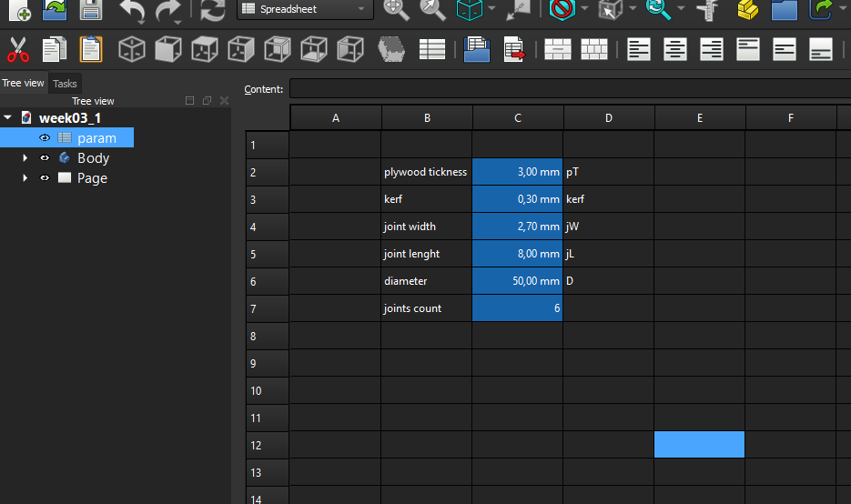The height and width of the screenshot is (504, 851).
Task: Select column A header
Action: (336, 117)
